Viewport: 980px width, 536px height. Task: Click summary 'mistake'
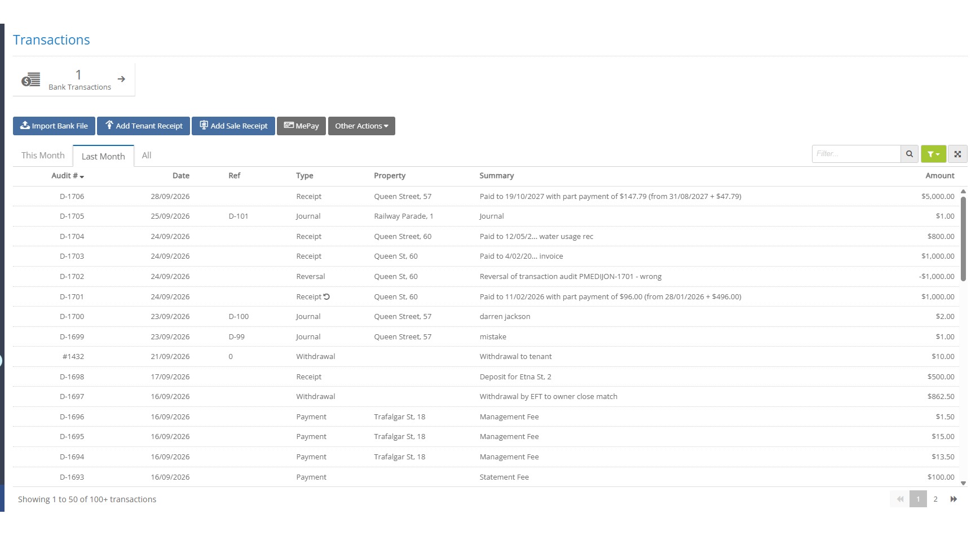(x=493, y=337)
